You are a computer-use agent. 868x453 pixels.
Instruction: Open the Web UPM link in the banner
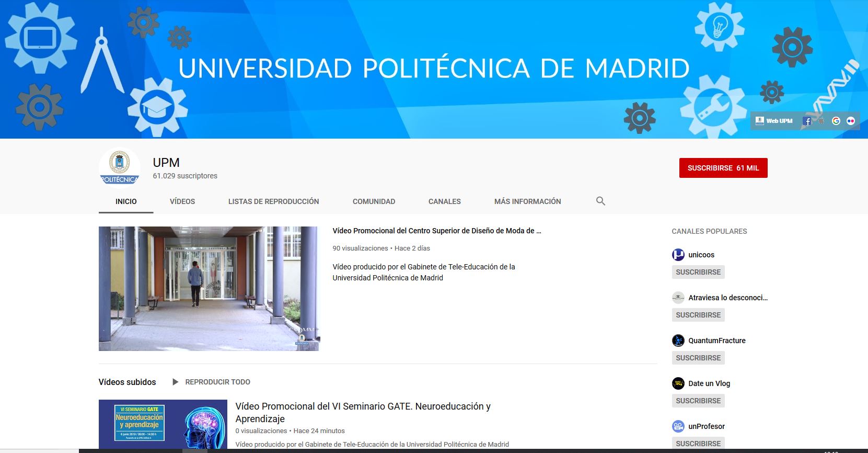(x=774, y=121)
